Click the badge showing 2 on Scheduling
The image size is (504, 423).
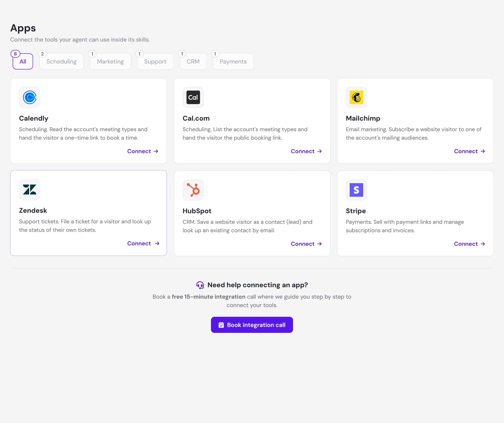coord(42,54)
